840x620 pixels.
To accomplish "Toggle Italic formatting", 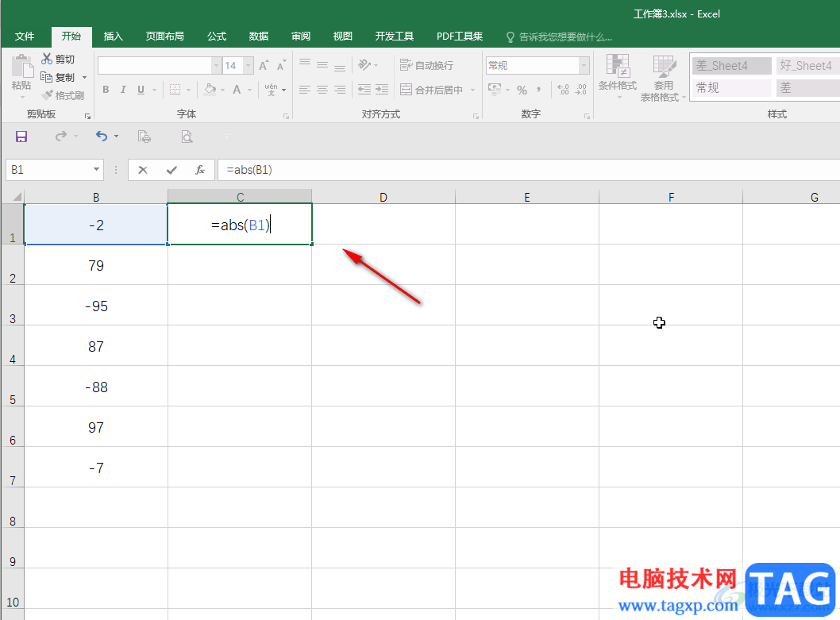I will 123,90.
